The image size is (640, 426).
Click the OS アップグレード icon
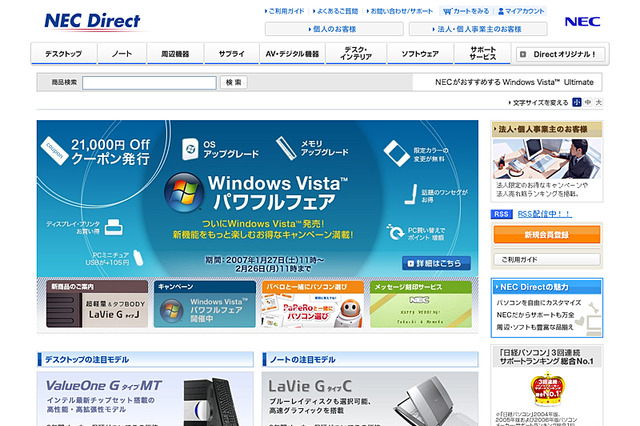(190, 149)
